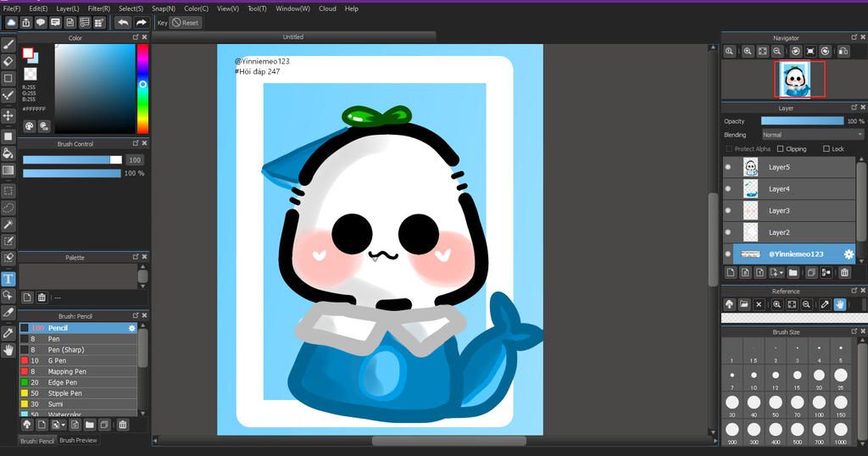Select the Stipple Pen brush
Viewport: 868px width, 456px height.
coord(78,393)
